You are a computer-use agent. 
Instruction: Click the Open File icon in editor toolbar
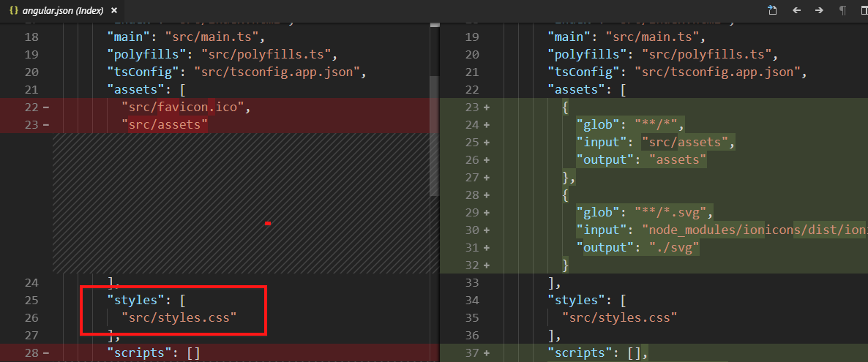click(x=772, y=10)
